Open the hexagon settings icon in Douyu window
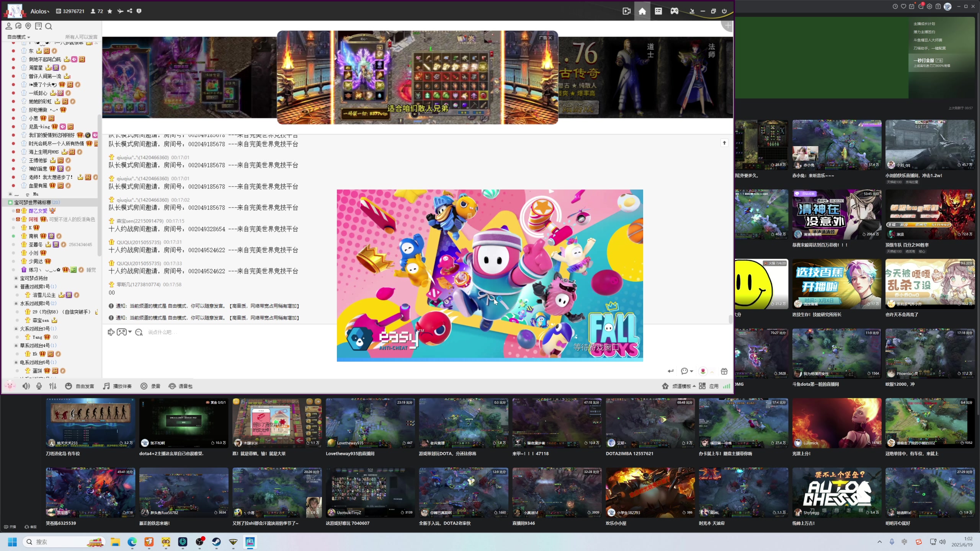 (x=929, y=7)
